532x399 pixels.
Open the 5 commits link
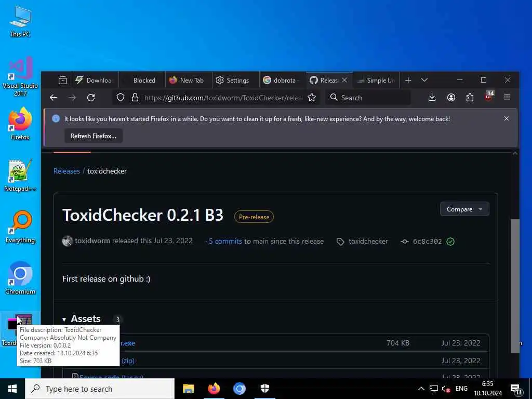[225, 241]
